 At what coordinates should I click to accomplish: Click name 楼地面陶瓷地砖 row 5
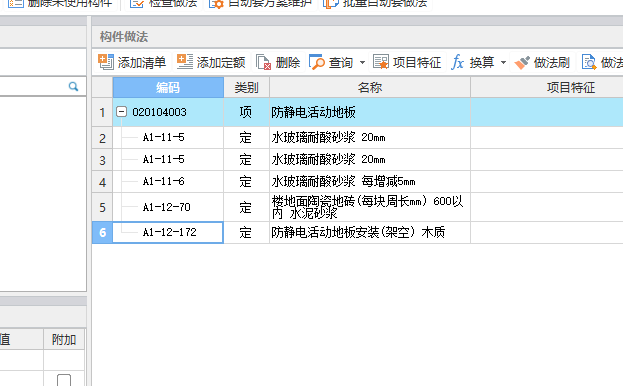tap(367, 207)
